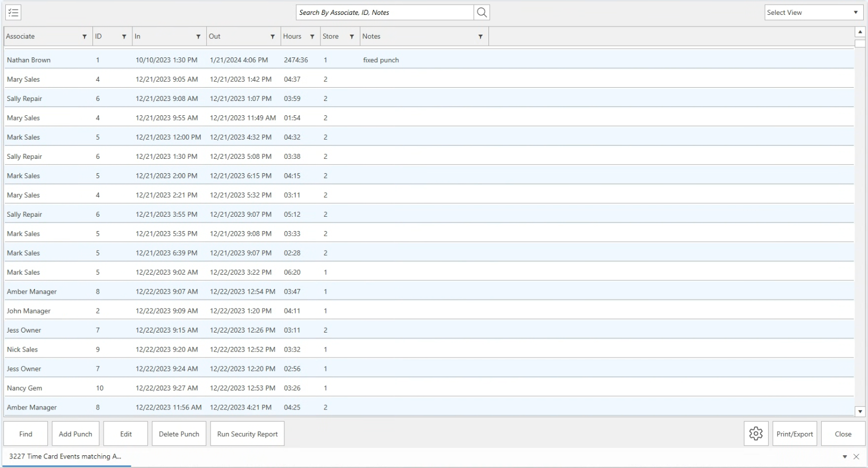Expand the status bar dropdown arrow
Viewport: 868px width, 468px height.
click(845, 457)
